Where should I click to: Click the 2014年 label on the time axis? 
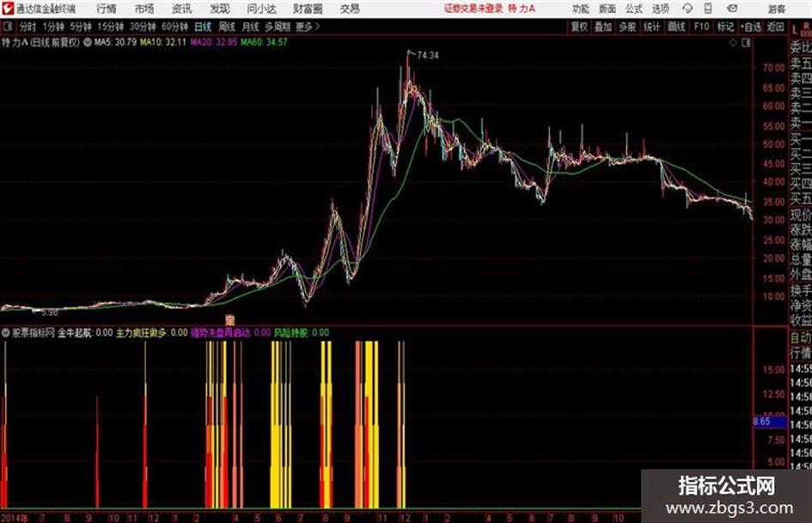[x=15, y=518]
